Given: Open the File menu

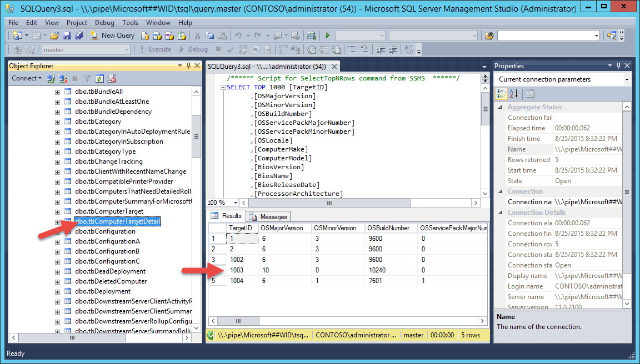Looking at the screenshot, I should point(13,23).
